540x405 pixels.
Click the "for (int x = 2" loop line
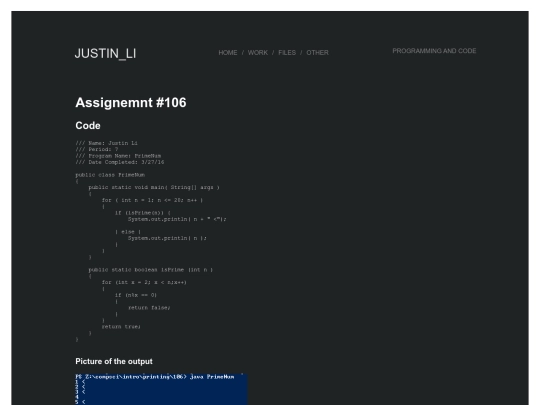coord(144,282)
